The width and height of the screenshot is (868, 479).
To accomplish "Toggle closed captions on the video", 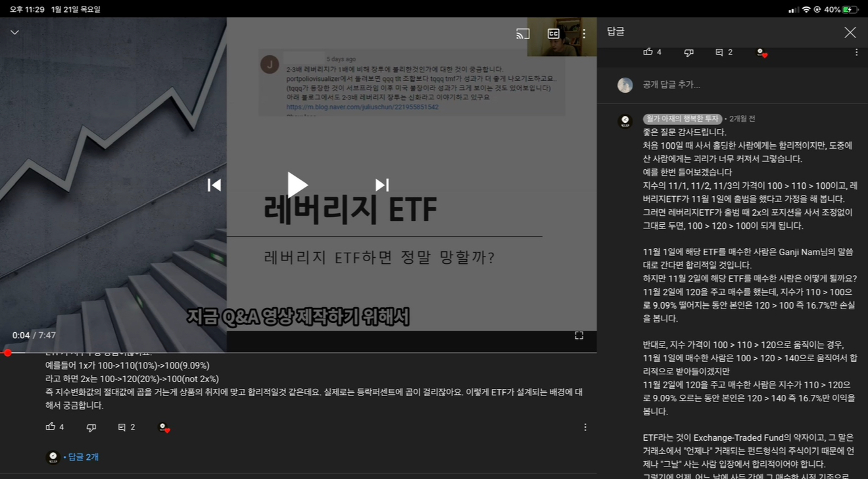I will click(554, 34).
